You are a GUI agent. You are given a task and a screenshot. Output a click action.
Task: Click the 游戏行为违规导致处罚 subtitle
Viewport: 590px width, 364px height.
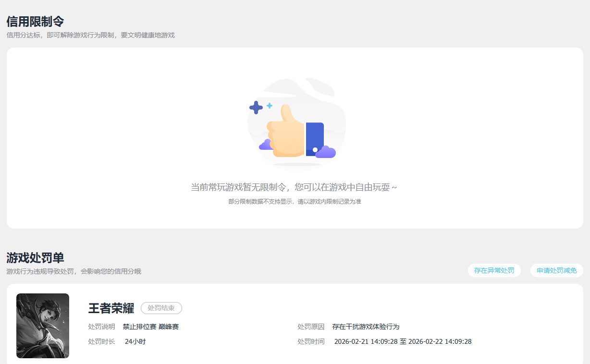pos(74,271)
